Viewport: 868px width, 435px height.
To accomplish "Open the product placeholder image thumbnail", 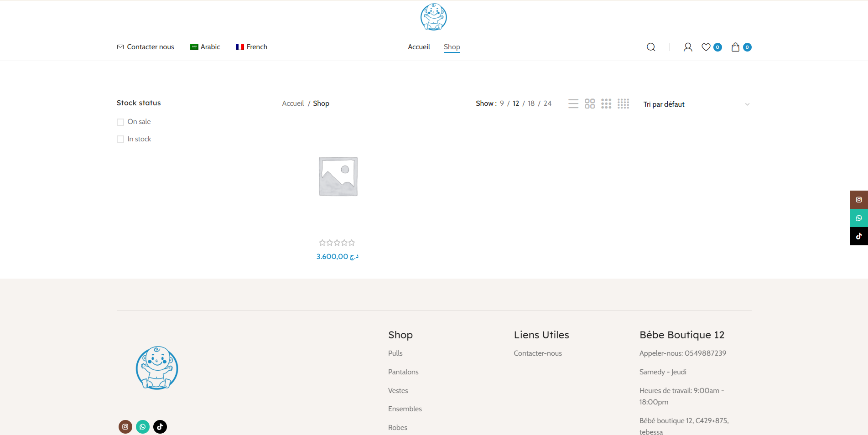I will pyautogui.click(x=338, y=176).
